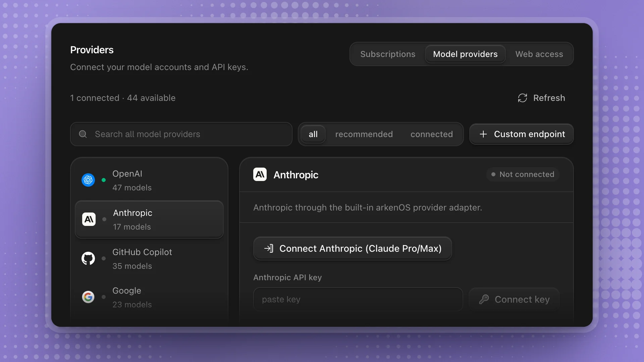
Task: Click the Google logo icon in provider list
Action: [x=88, y=297]
